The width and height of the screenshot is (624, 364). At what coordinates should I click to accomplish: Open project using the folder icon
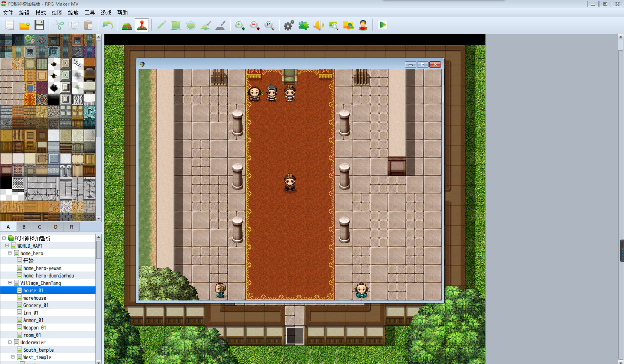[x=25, y=25]
